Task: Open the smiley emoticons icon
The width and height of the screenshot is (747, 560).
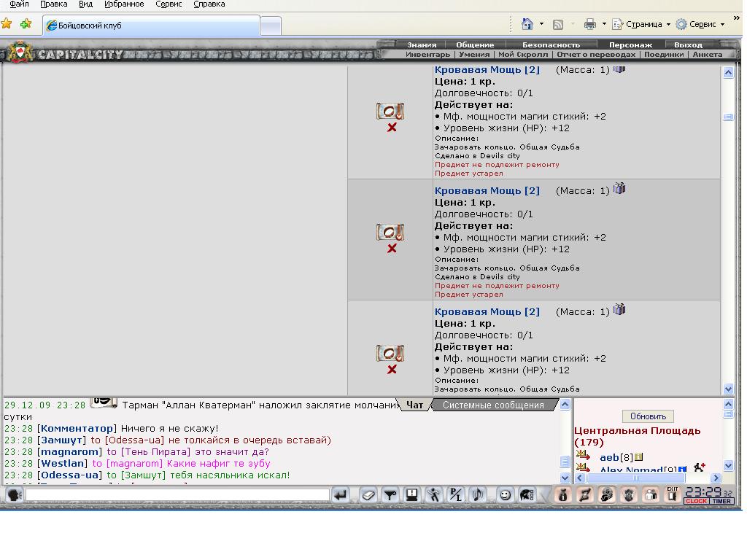Action: pyautogui.click(x=505, y=495)
